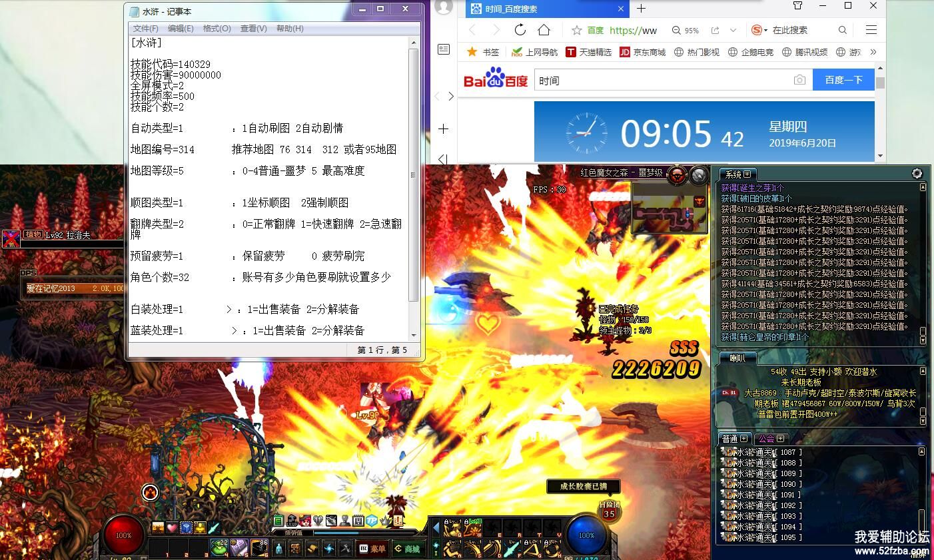Open the 编辑(E) menu in Notepad
This screenshot has height=560, width=934.
coord(181,29)
